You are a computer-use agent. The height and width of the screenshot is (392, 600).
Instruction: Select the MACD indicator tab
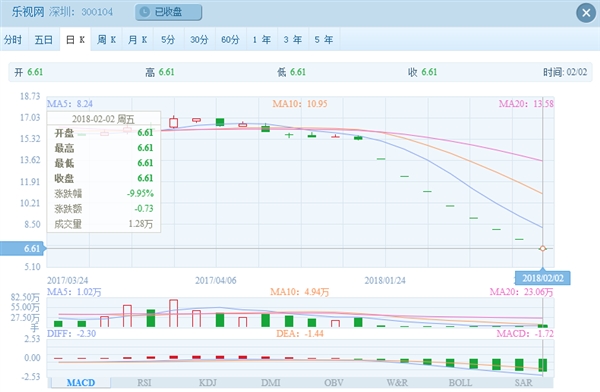81,382
